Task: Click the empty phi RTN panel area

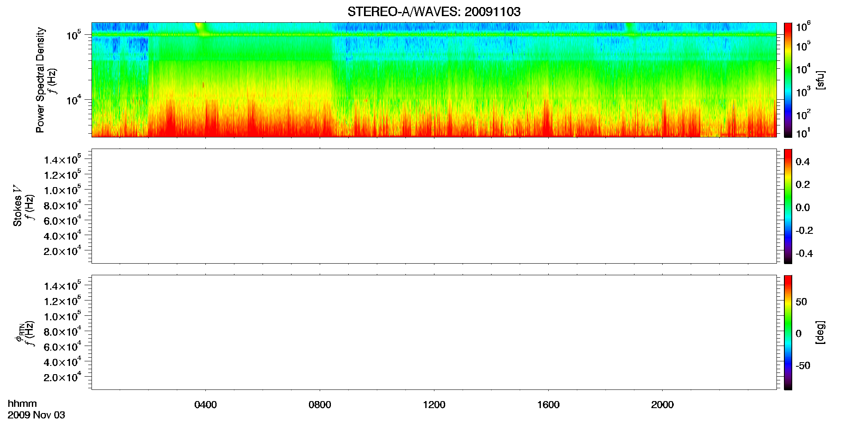Action: [x=434, y=332]
